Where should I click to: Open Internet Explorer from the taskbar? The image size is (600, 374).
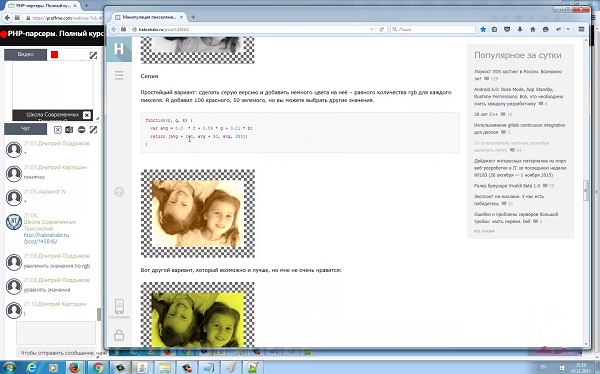coord(32,367)
